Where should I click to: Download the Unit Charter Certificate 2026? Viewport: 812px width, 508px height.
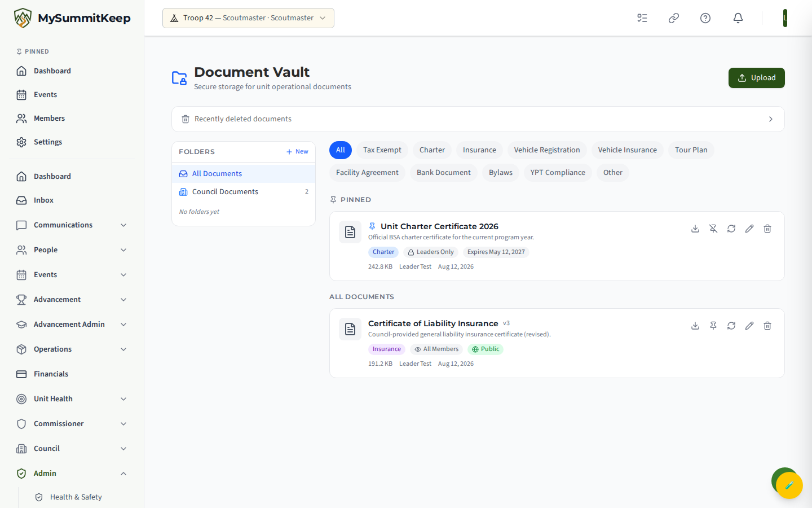coord(695,229)
